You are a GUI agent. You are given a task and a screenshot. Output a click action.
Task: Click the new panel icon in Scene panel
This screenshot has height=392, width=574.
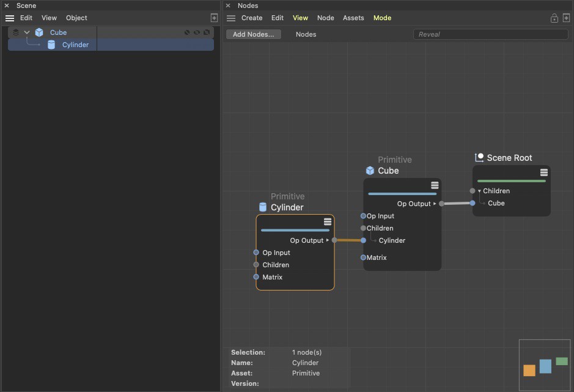214,18
